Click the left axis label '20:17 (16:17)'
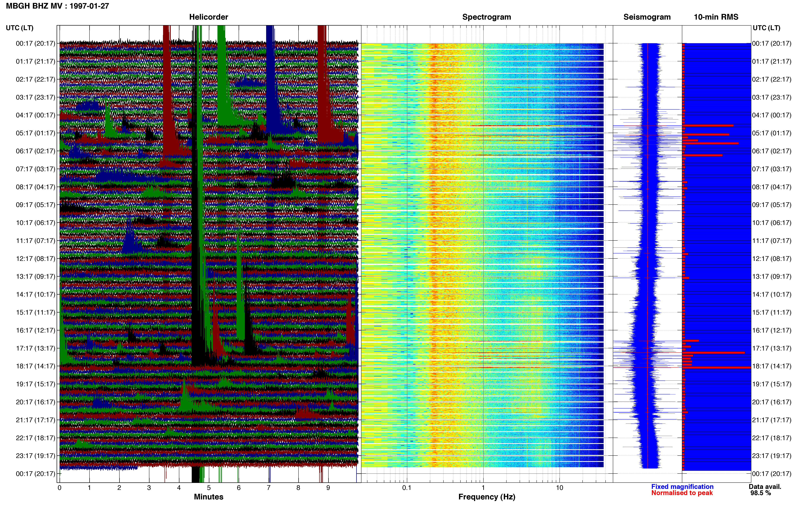 click(x=36, y=402)
